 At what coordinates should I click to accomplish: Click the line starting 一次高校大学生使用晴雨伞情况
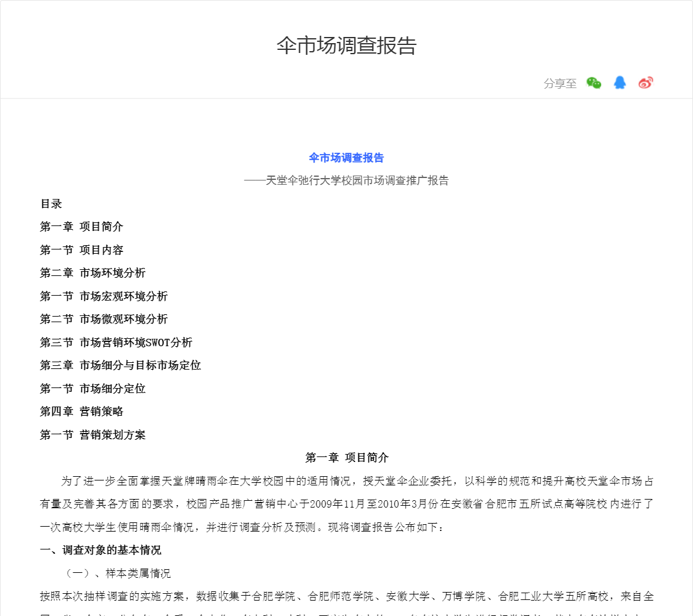242,528
